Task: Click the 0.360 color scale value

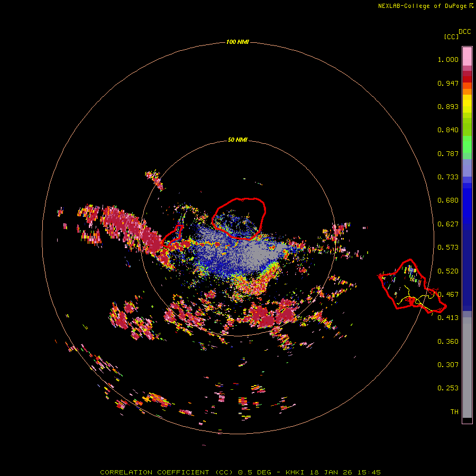Action: pyautogui.click(x=448, y=342)
